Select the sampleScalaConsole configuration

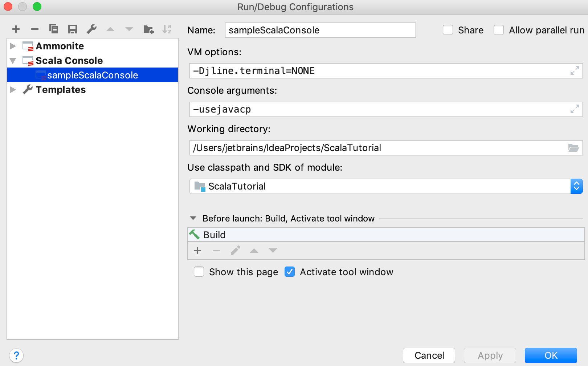point(92,75)
